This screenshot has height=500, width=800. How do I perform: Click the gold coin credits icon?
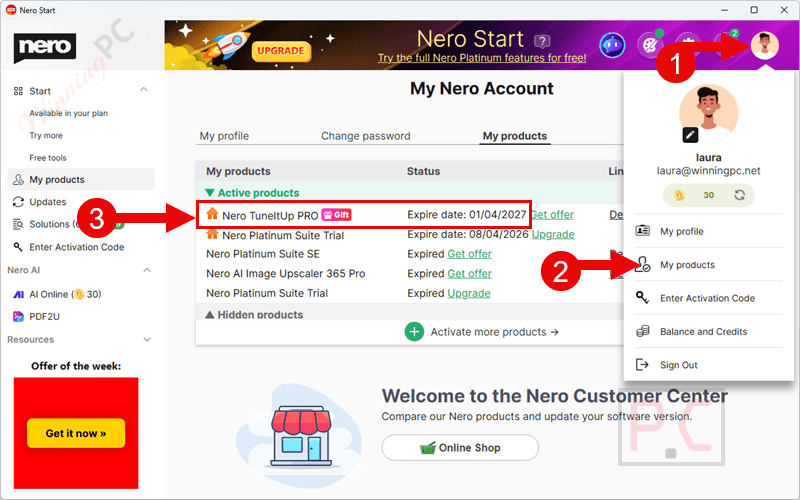679,195
